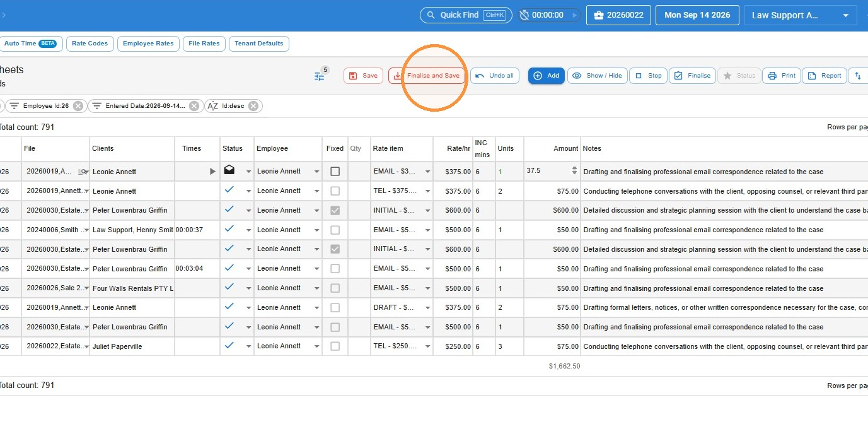Click the status checkmark in DRAFT row

point(229,306)
